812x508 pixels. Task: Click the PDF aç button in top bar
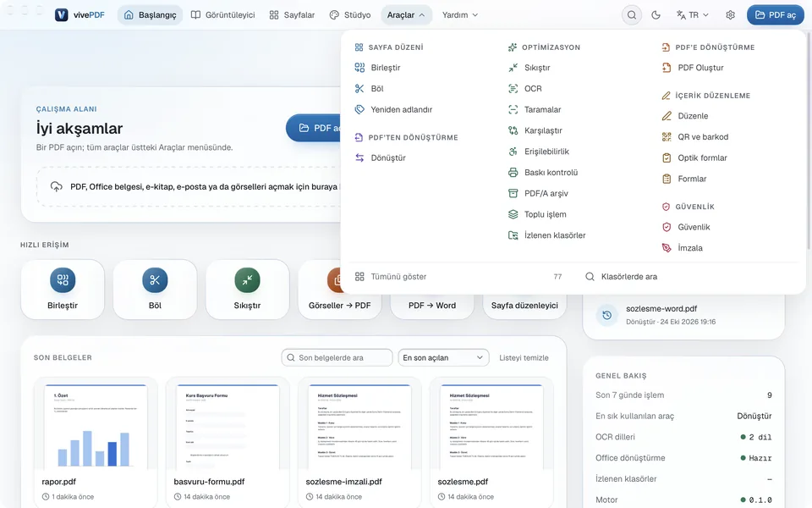coord(776,15)
